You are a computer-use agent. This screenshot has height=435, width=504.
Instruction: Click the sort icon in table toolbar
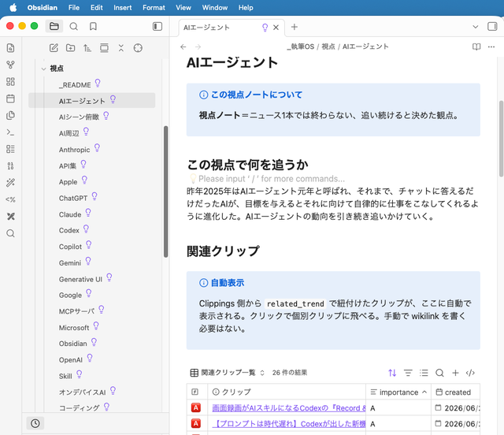pos(392,373)
